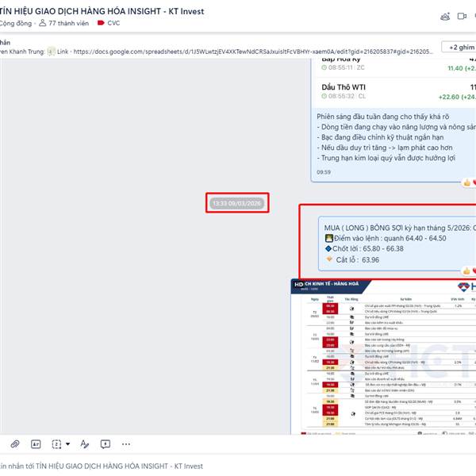This screenshot has height=476, width=476.
Task: Click thumbs-up reaction on Phiên sáng message
Action: tap(467, 182)
